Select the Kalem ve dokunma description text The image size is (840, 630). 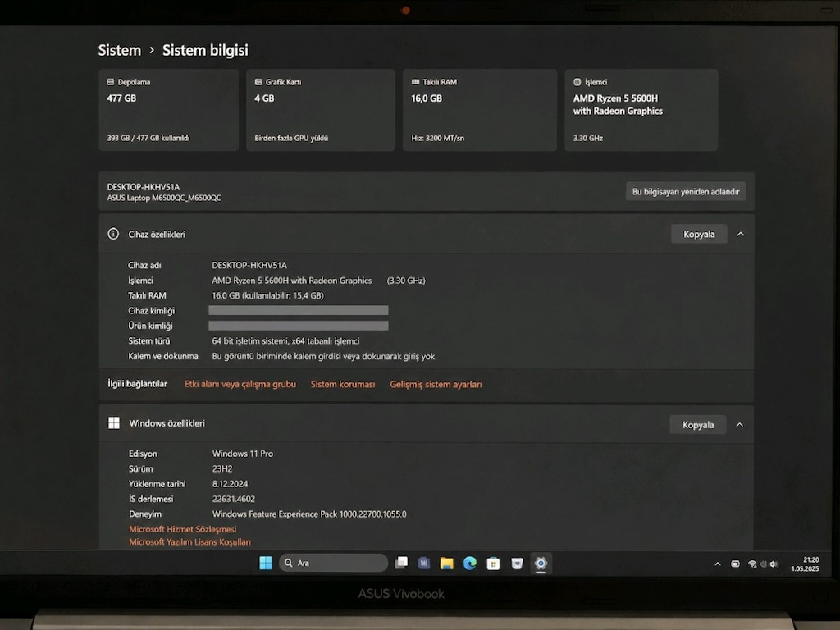point(323,356)
